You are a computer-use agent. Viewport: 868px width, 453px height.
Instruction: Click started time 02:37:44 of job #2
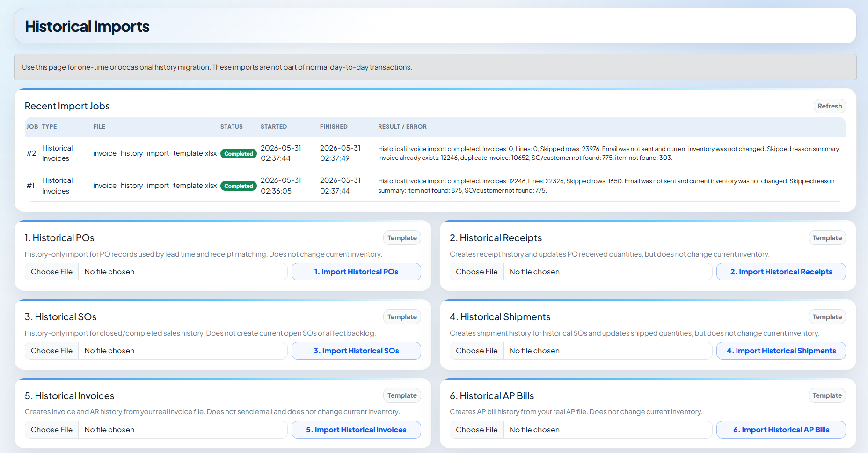(276, 158)
